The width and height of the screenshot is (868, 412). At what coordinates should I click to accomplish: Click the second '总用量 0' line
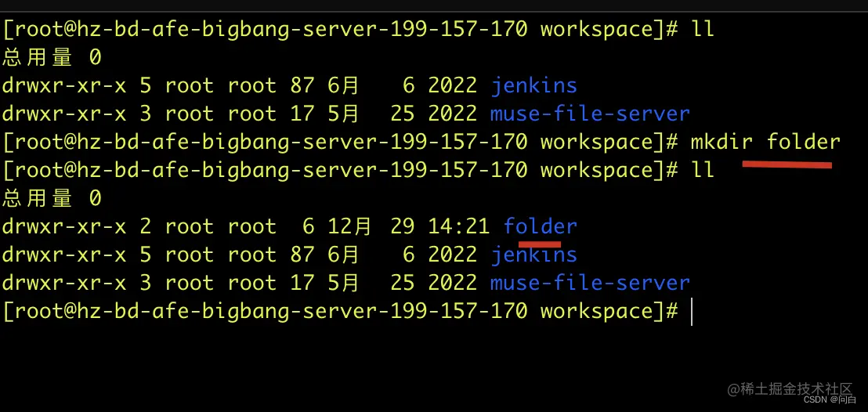coord(52,197)
